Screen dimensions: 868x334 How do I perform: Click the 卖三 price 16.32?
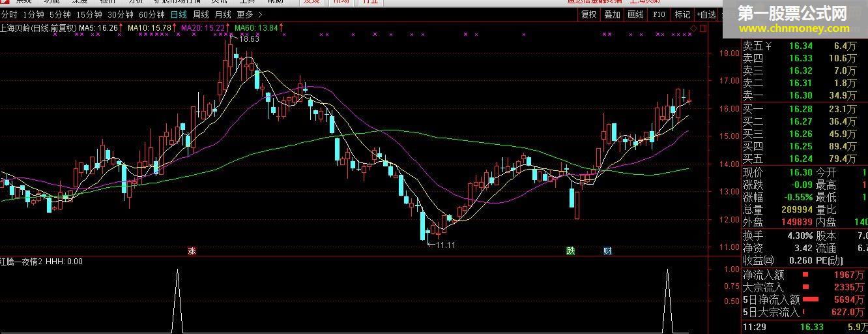[x=801, y=70]
